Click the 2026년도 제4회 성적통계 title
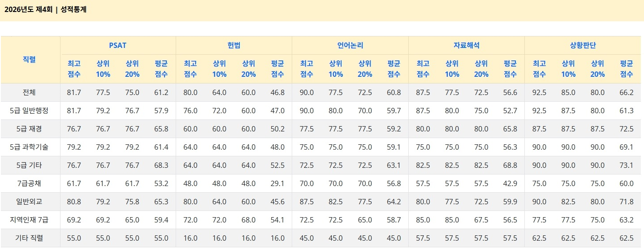The image size is (644, 250). (x=45, y=9)
